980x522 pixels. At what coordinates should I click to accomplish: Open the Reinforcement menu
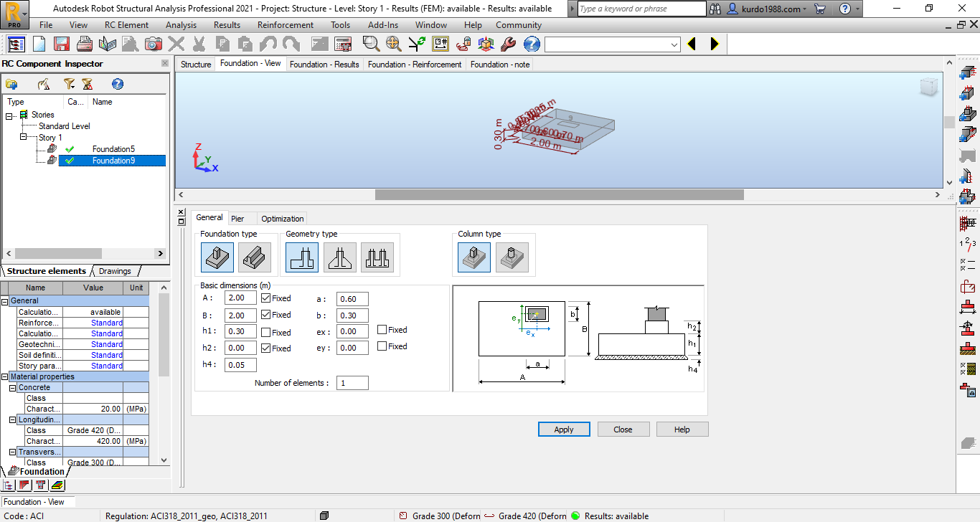(285, 24)
